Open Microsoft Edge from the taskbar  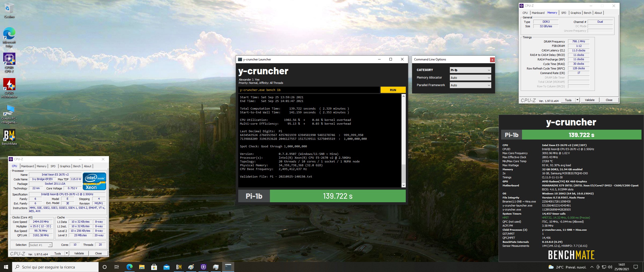(129, 267)
